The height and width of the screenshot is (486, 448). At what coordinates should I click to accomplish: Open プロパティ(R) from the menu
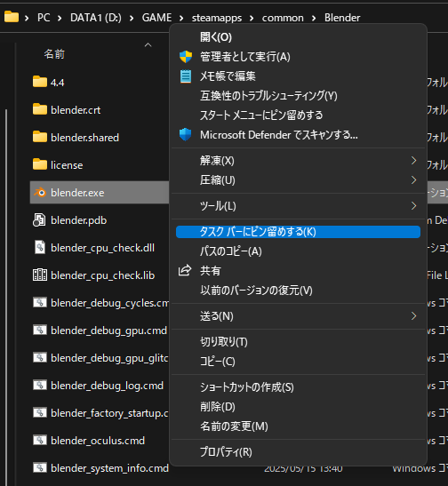tap(299, 452)
